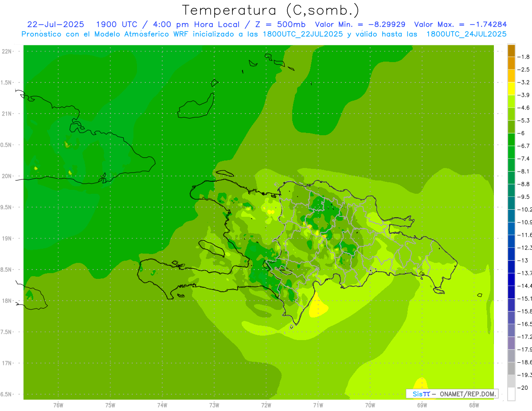Click the '19N' latitude axis label
This screenshot has width=532, height=411.
point(7,238)
